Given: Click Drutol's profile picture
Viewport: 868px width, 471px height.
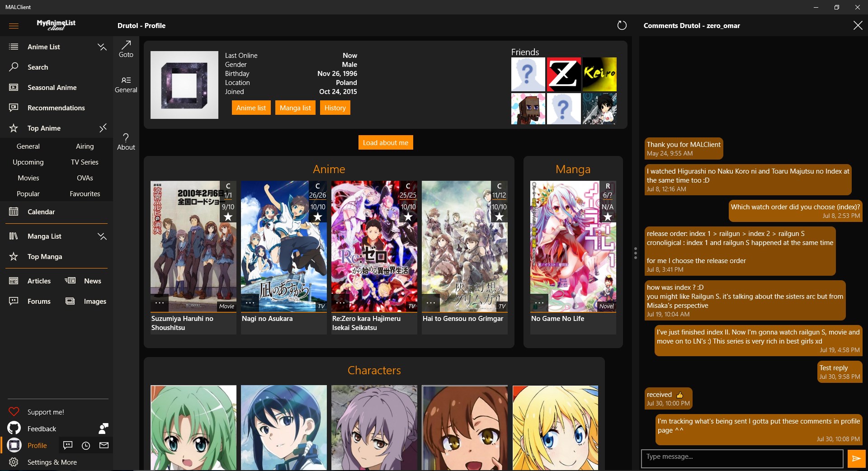Looking at the screenshot, I should click(x=184, y=85).
